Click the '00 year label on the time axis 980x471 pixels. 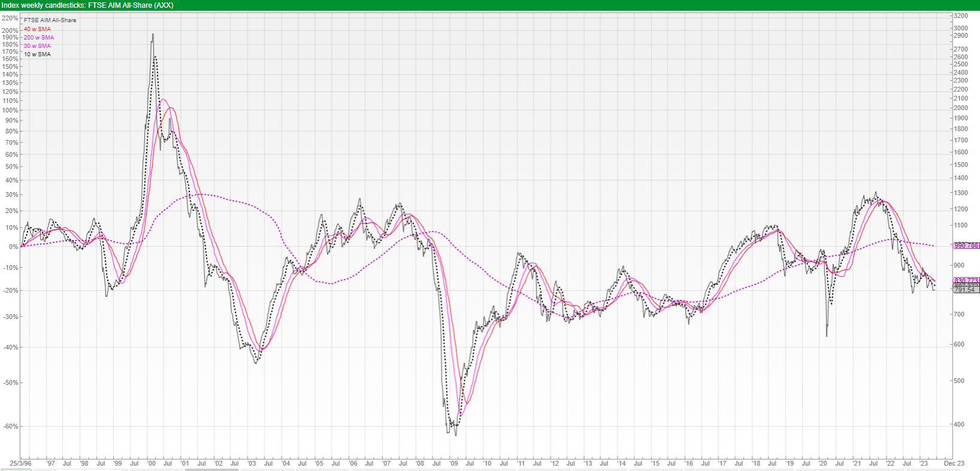tap(151, 463)
